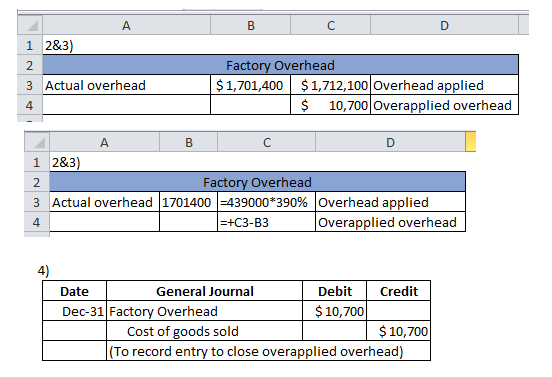The image size is (552, 377).
Task: Click the General Journal column header
Action: click(205, 291)
